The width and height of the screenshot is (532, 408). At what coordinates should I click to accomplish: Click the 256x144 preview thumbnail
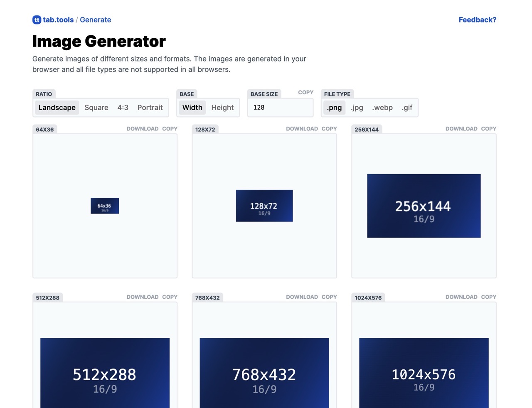424,206
